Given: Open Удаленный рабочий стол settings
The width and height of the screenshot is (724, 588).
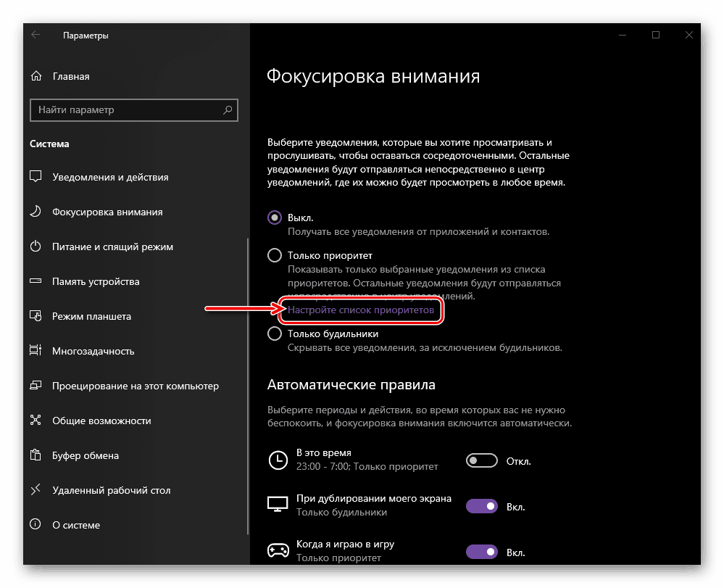Looking at the screenshot, I should click(111, 490).
